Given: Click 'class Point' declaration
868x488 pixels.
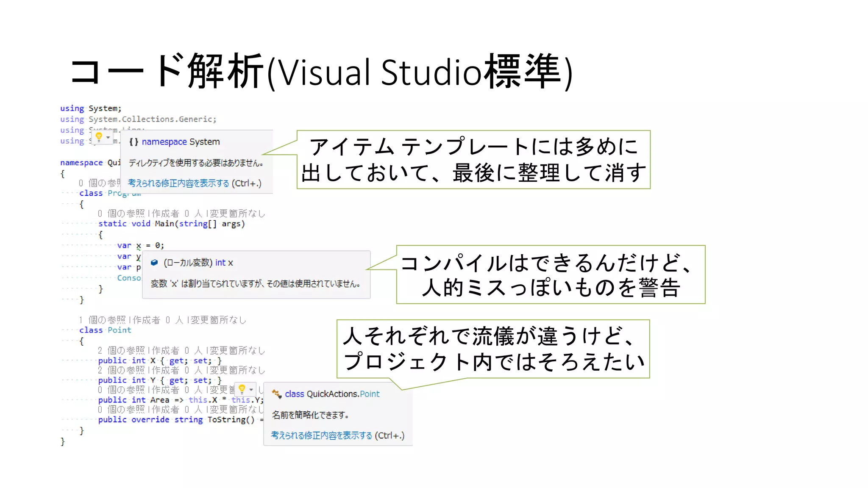Looking at the screenshot, I should click(x=105, y=330).
